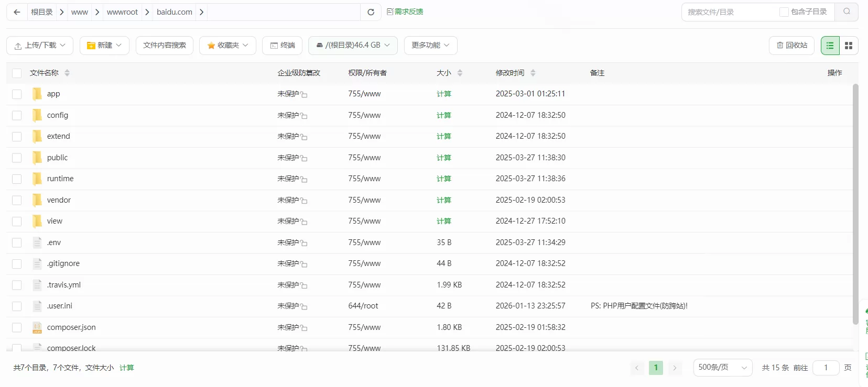Image resolution: width=868 pixels, height=387 pixels.
Task: Expand chevron after baidu.com breadcrumb
Action: tap(202, 12)
